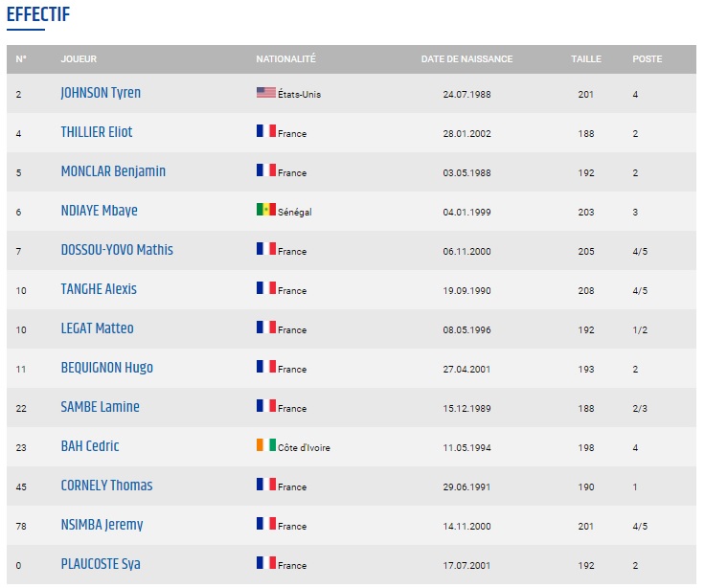Open NSIMBA Jeremy profile link
The width and height of the screenshot is (705, 588).
(x=102, y=525)
